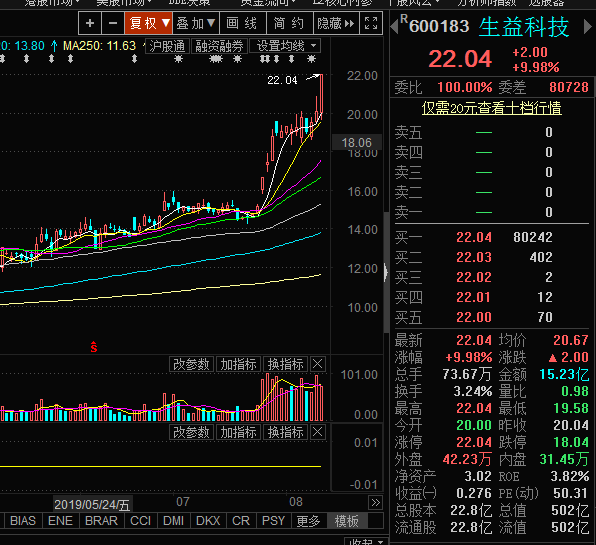Click 加指标 in the volume panel

[x=238, y=364]
